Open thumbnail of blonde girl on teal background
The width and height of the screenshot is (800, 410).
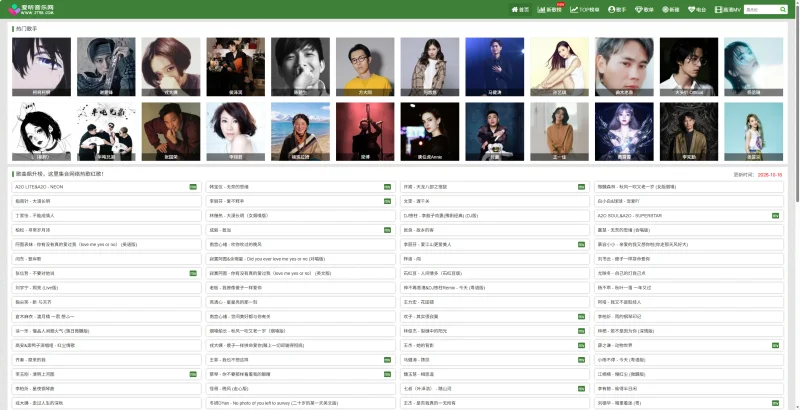click(754, 132)
